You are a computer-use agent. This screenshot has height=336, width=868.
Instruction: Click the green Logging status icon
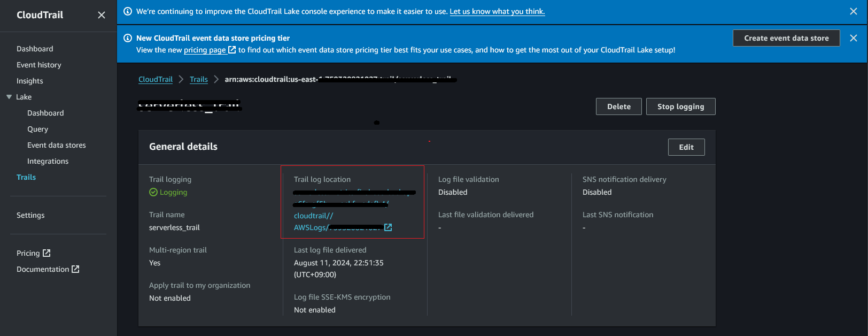153,192
